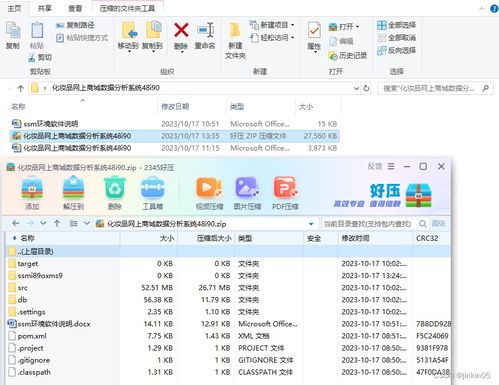
Task: Select the .settings folder in archive
Action: (x=229, y=312)
